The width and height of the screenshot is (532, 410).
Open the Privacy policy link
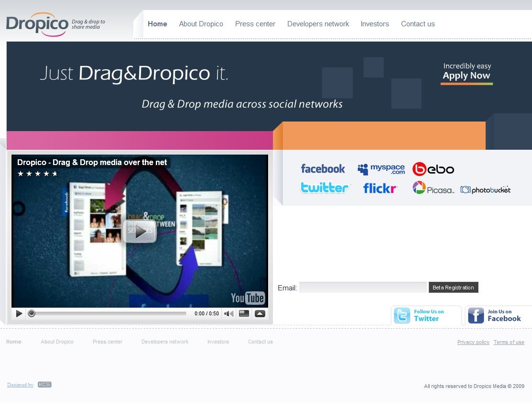pos(473,342)
